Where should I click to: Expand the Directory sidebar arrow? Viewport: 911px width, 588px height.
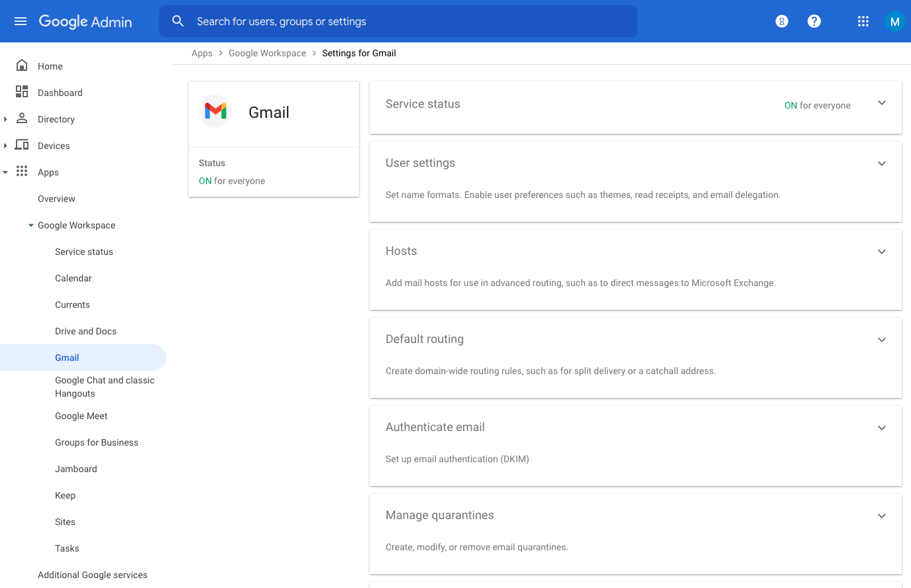coord(5,119)
